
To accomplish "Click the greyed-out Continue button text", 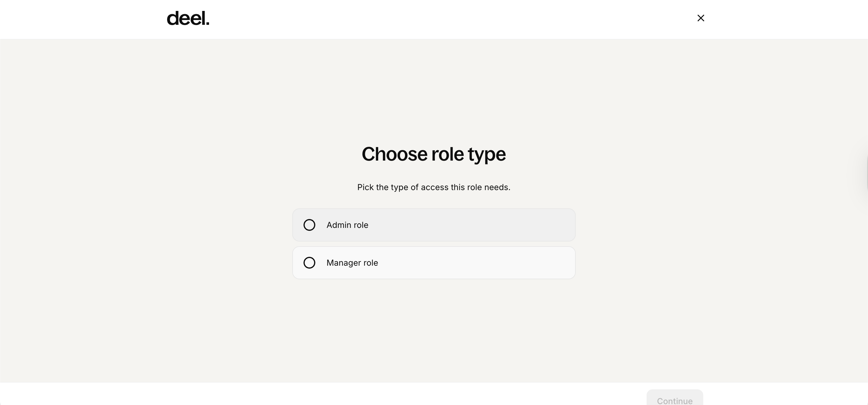I will coord(675,400).
